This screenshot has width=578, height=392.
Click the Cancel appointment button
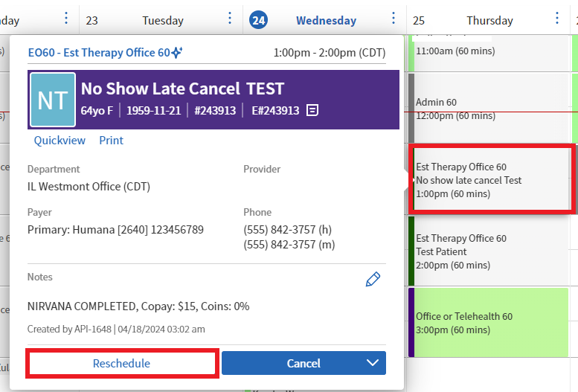coord(291,363)
